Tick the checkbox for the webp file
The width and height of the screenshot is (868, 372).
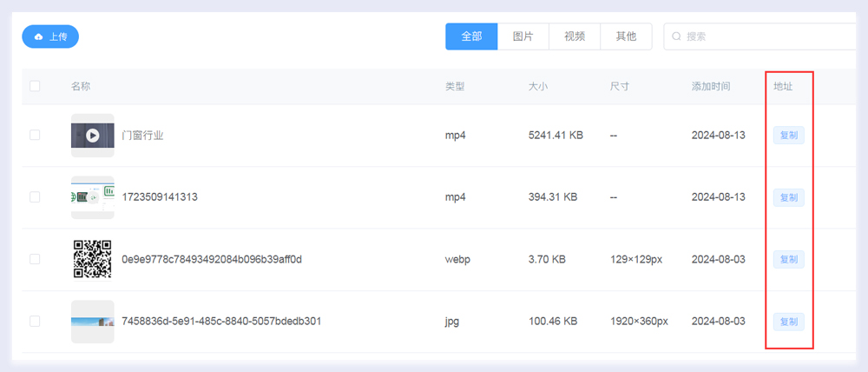35,259
